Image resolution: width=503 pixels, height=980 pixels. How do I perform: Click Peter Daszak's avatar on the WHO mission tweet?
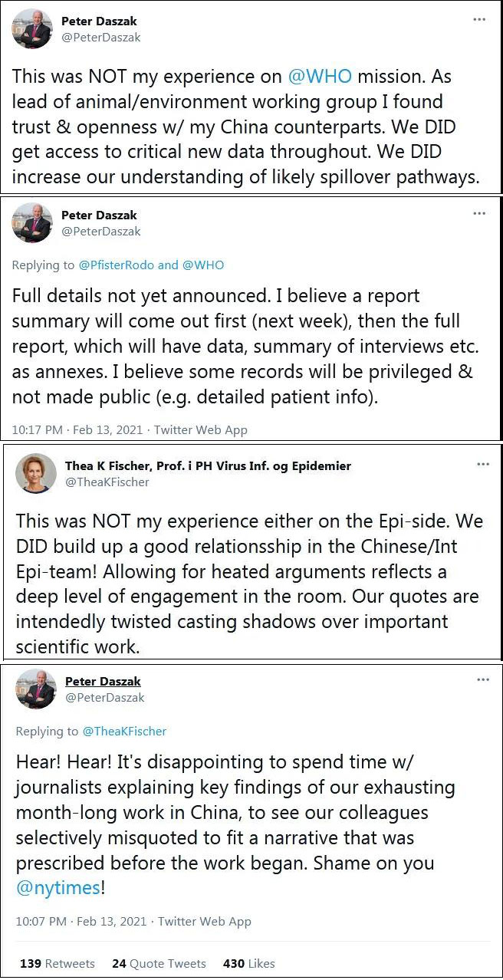(32, 29)
